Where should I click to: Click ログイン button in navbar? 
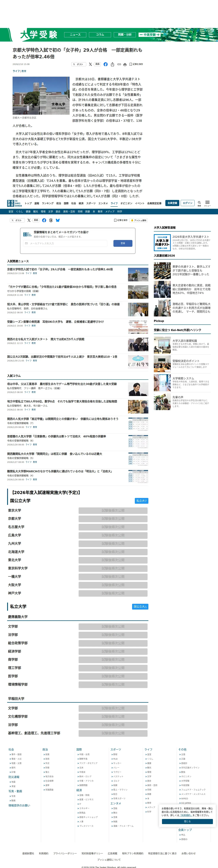pos(187,203)
